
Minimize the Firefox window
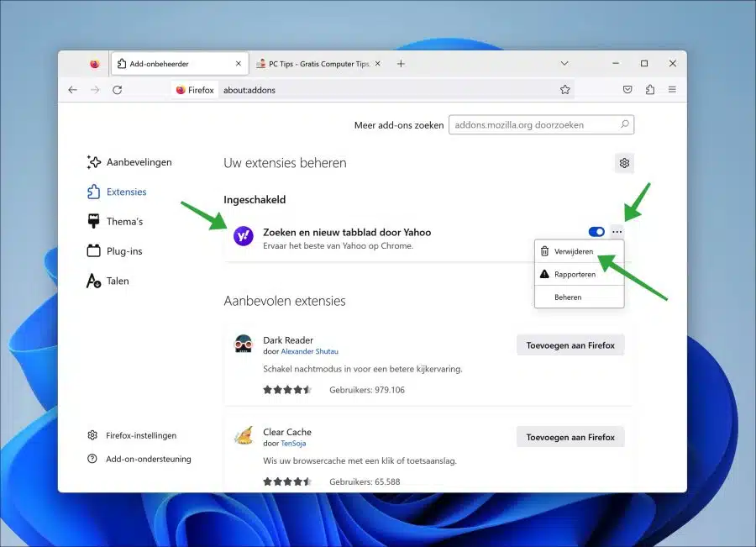pos(616,64)
